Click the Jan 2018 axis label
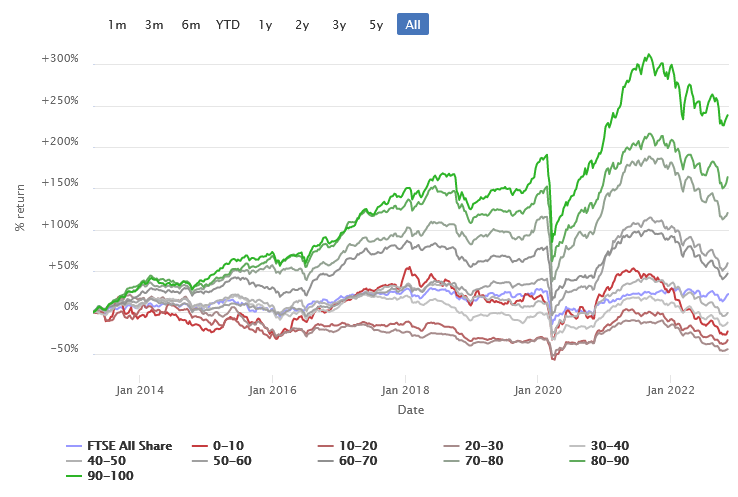Screen dimensions: 738x497 405,390
